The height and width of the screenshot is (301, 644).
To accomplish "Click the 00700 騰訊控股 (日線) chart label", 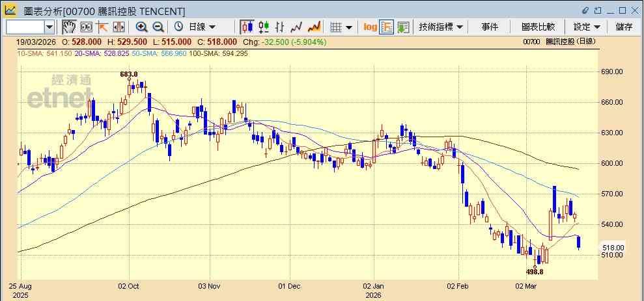I will tap(559, 42).
